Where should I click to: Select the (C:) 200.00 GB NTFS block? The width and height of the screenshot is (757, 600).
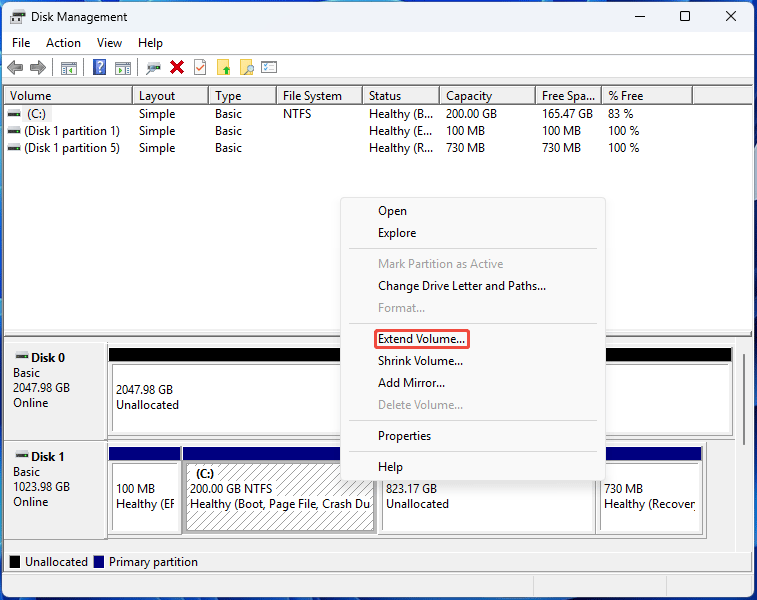[x=280, y=496]
